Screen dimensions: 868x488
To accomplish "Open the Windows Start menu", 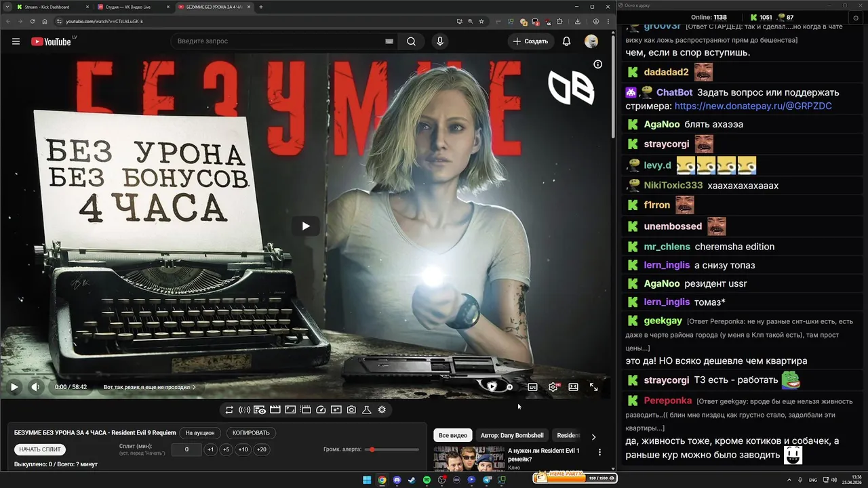I will pos(367,480).
